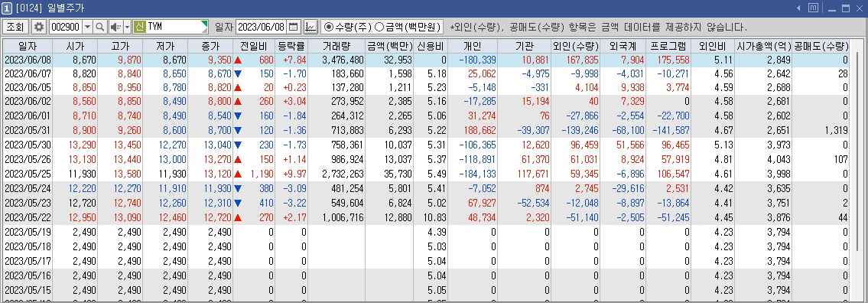Click the speaker sound icon
Screen dimensions: 868x303
click(115, 27)
